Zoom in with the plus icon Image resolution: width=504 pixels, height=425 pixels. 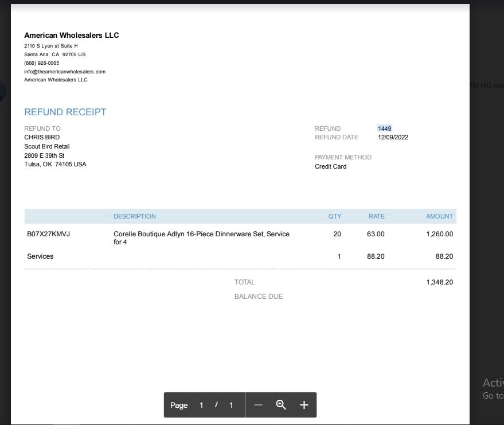304,405
